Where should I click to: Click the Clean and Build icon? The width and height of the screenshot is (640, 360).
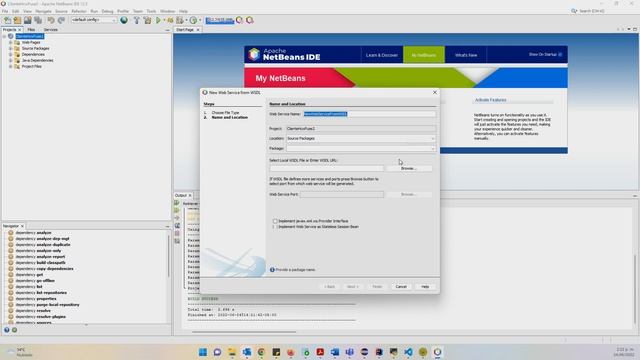(x=147, y=20)
